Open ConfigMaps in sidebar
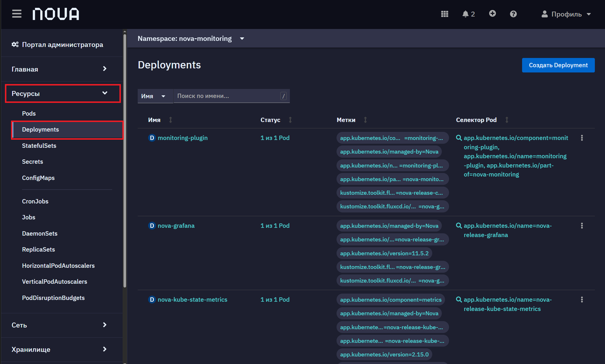605x364 pixels. (x=38, y=178)
